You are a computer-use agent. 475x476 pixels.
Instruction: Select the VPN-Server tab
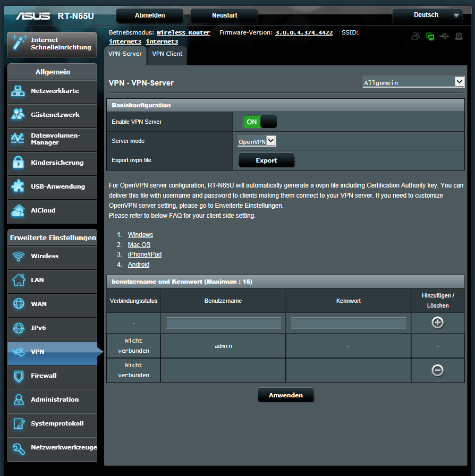click(x=125, y=54)
